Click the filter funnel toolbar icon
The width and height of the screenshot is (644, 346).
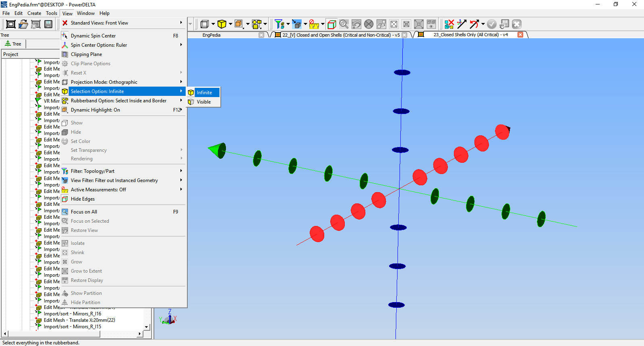[279, 24]
